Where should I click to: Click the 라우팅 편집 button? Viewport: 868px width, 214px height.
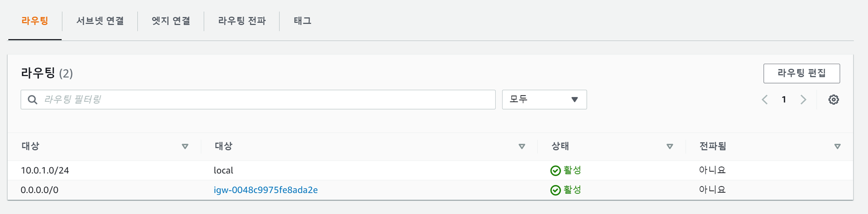801,73
